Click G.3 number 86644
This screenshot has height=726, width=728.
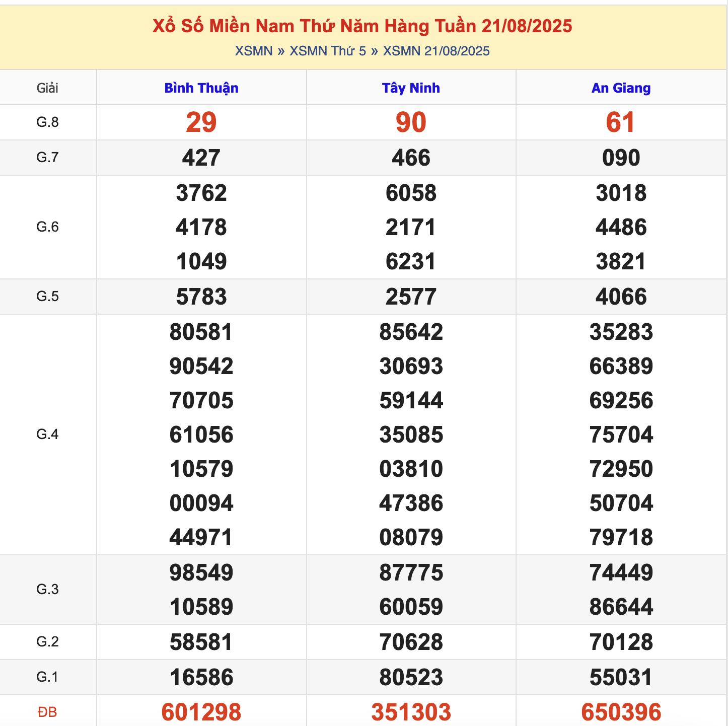pos(621,607)
